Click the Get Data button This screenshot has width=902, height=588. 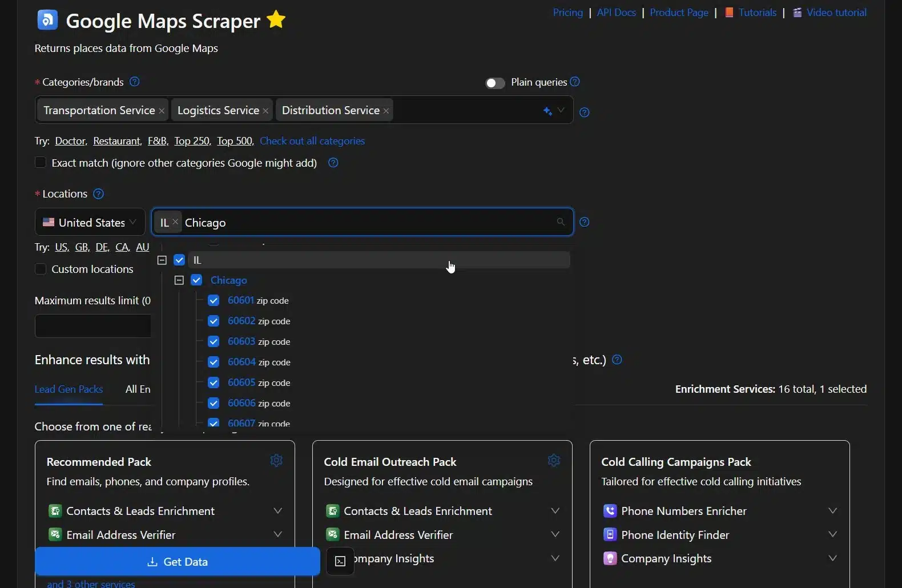pos(177,562)
